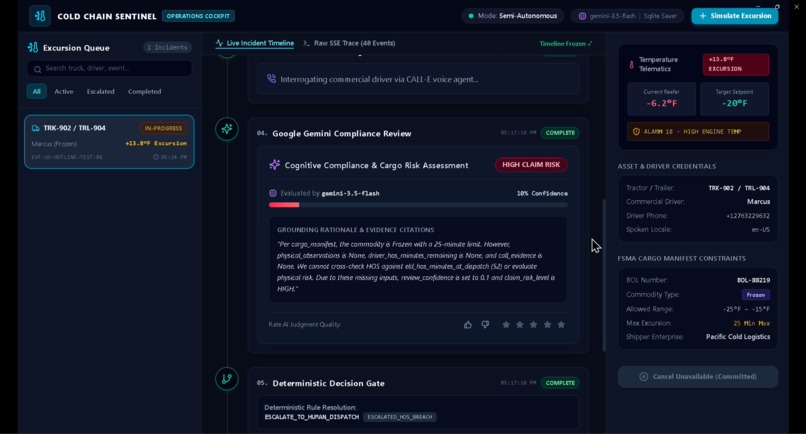Click IN-PROGRESS status badge on incident card
The width and height of the screenshot is (806, 434).
coord(163,128)
